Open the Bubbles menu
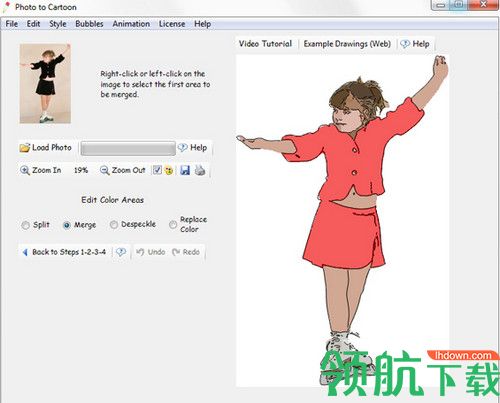Screen dimensions: 500x403 pos(89,24)
